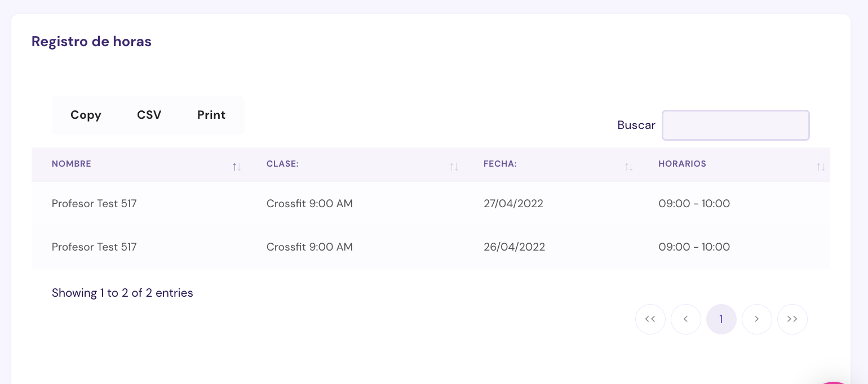Click the FECHA column header

click(x=500, y=164)
